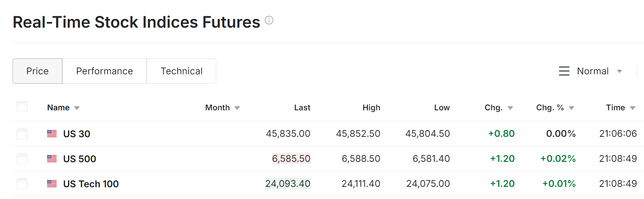Viewport: 644px width, 199px height.
Task: Click the US flag icon for US 500
Action: [x=52, y=159]
